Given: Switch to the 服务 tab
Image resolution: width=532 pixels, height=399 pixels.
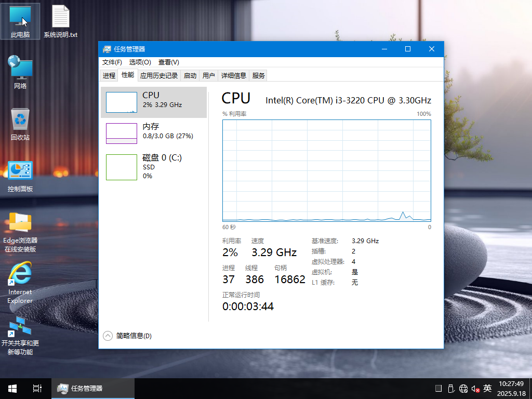Looking at the screenshot, I should tap(258, 76).
